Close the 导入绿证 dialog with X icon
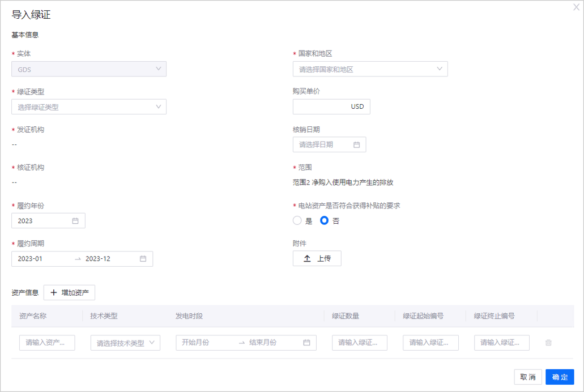The image size is (584, 392). click(576, 7)
